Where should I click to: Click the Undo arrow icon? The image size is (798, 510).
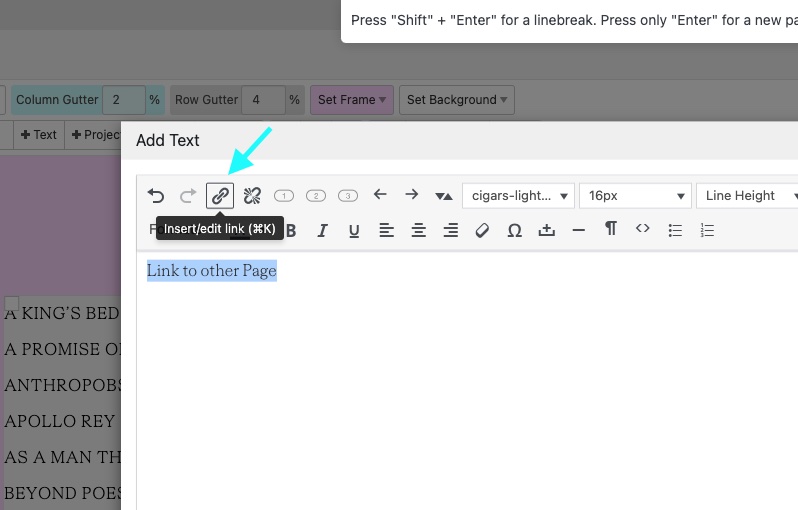(x=156, y=196)
